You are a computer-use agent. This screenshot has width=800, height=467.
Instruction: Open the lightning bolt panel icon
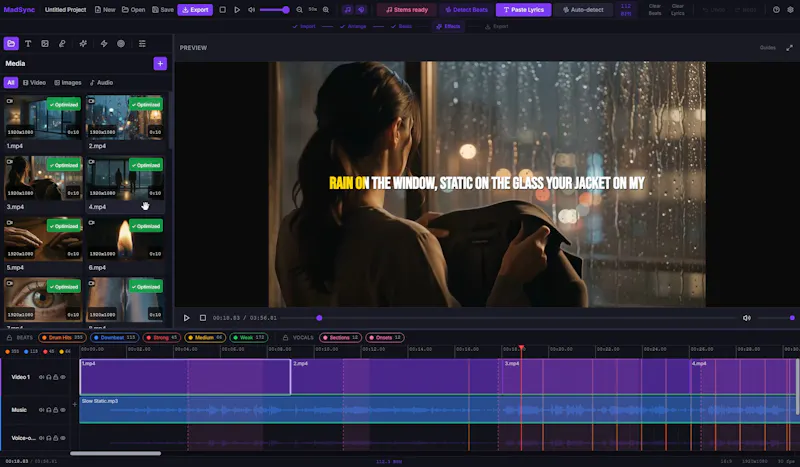[x=104, y=43]
